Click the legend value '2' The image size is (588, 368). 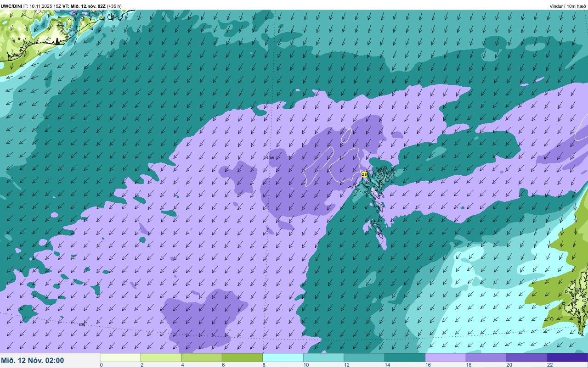142,365
